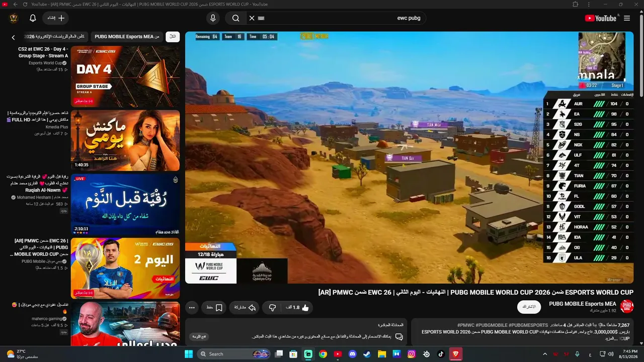Click the magnifier search button
Screen dimensions: 644x362
pyautogui.click(x=235, y=18)
